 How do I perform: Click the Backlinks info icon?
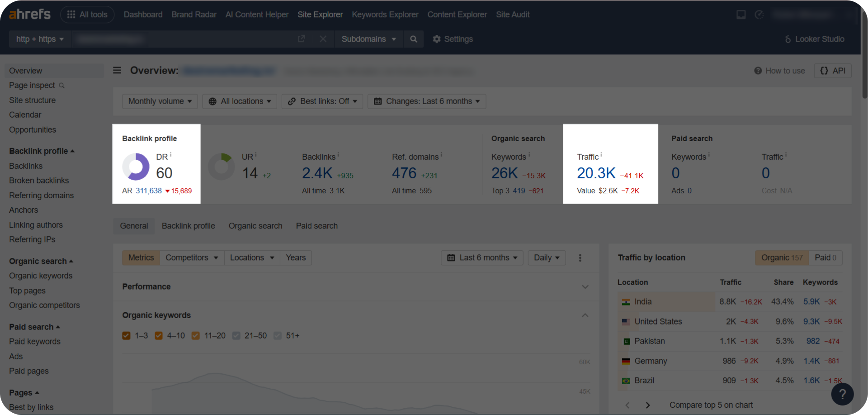pos(338,155)
